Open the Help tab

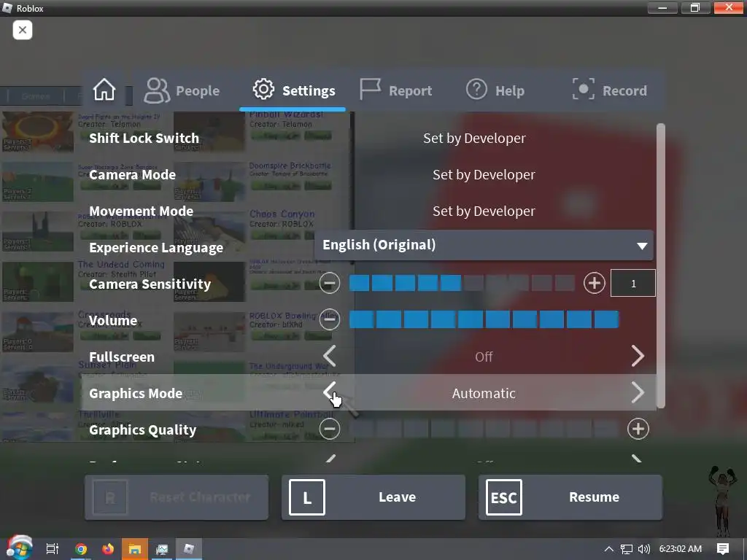[x=495, y=90]
